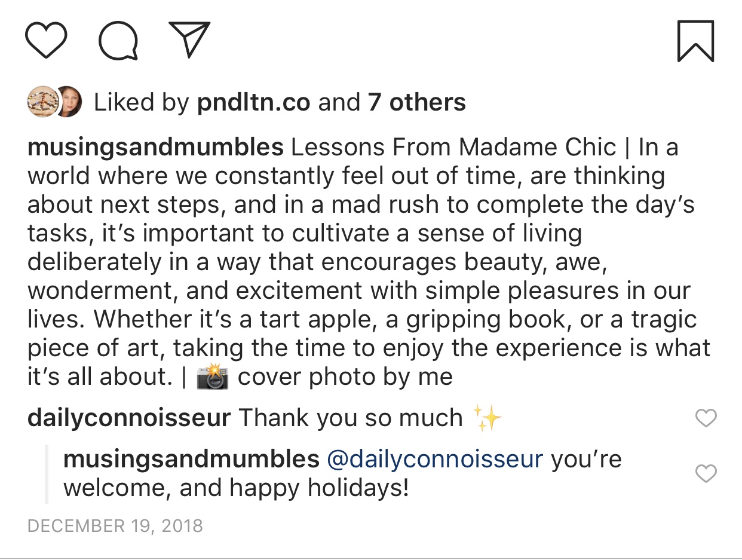The height and width of the screenshot is (560, 742).
Task: Share the post via paper plane icon
Action: (x=189, y=39)
